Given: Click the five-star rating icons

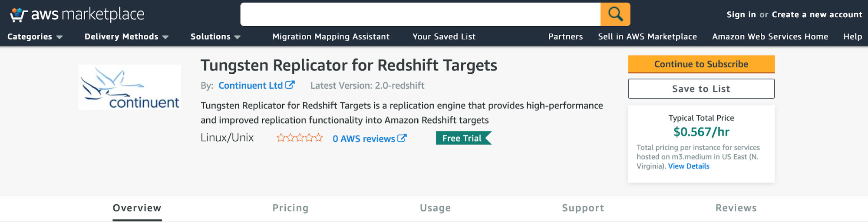Looking at the screenshot, I should click(x=300, y=138).
